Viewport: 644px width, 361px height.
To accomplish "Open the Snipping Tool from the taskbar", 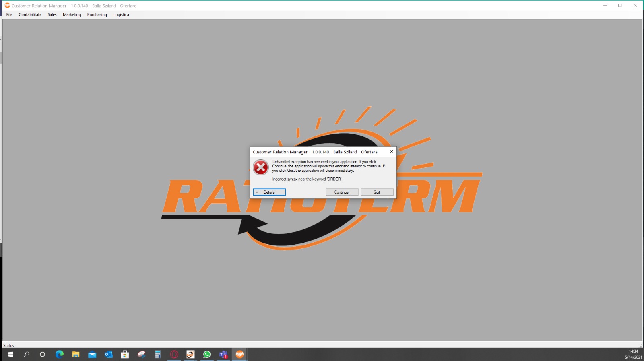I will pyautogui.click(x=141, y=355).
